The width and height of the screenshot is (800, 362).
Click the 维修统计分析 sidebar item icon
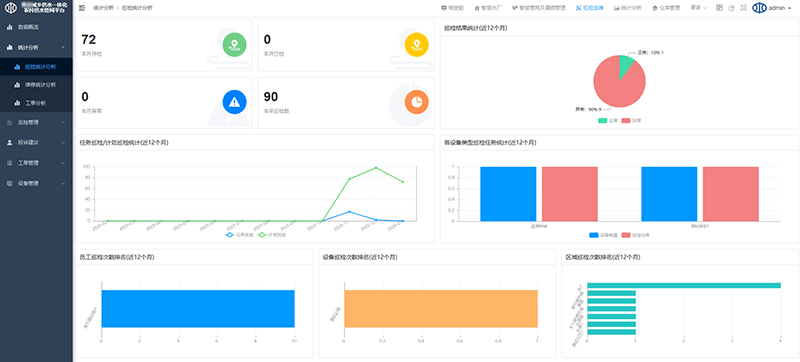coord(17,85)
